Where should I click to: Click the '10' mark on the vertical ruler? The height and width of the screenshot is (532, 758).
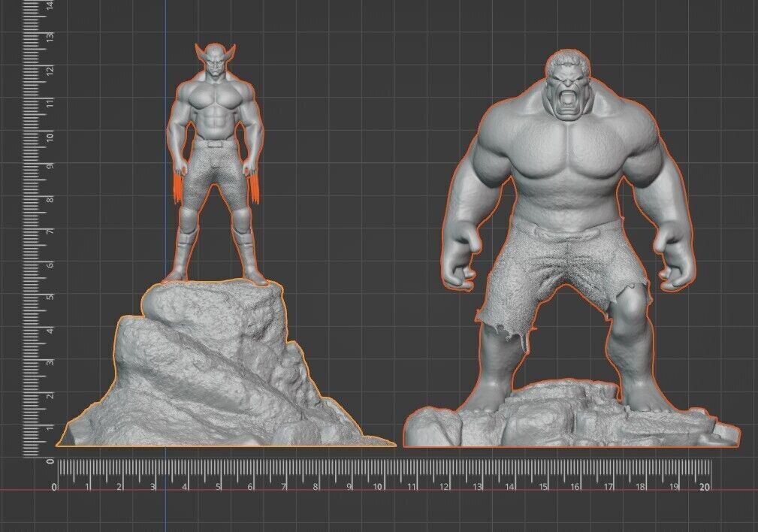pyautogui.click(x=50, y=137)
